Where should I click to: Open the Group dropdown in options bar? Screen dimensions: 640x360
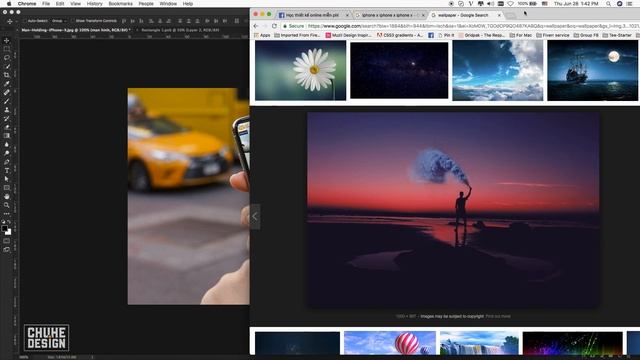(59, 21)
